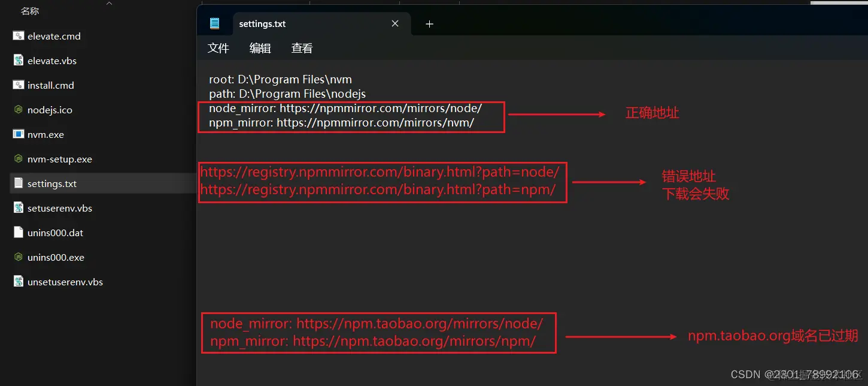868x386 pixels.
Task: Select the install.cmd file name
Action: point(51,85)
